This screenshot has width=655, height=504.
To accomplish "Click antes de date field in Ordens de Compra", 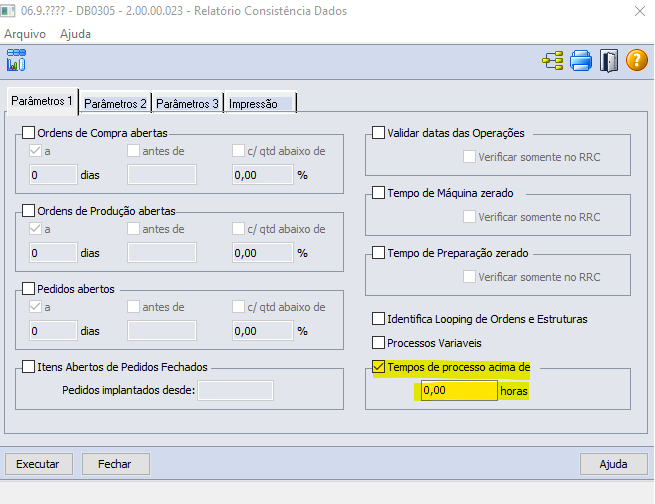I will tap(162, 175).
